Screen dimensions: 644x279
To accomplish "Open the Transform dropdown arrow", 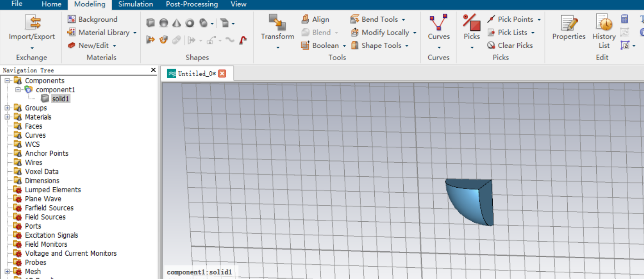I will (x=277, y=48).
